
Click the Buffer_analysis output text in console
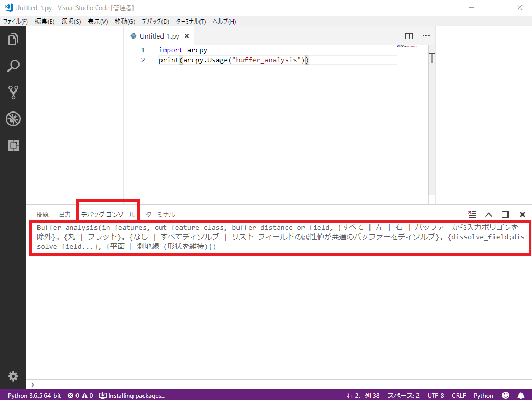click(x=281, y=237)
